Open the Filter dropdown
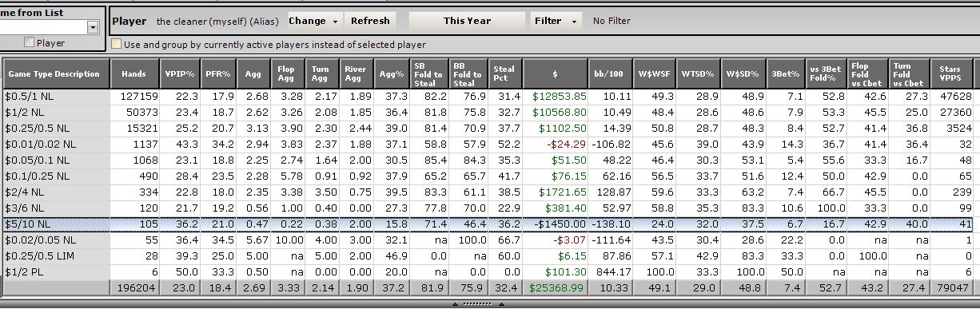Viewport: 980px width, 309px height. (555, 21)
